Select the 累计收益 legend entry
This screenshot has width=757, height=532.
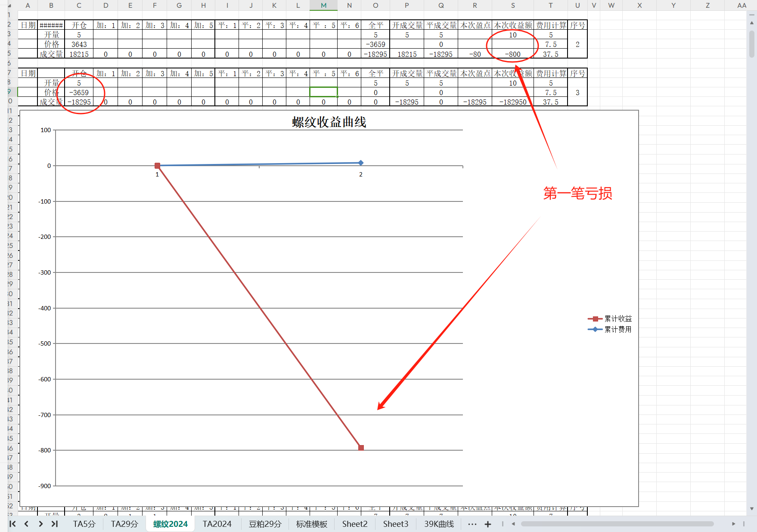point(610,319)
